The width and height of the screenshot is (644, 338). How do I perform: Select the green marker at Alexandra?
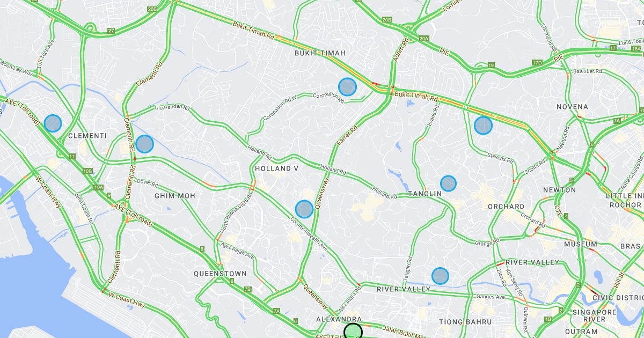coord(353,332)
